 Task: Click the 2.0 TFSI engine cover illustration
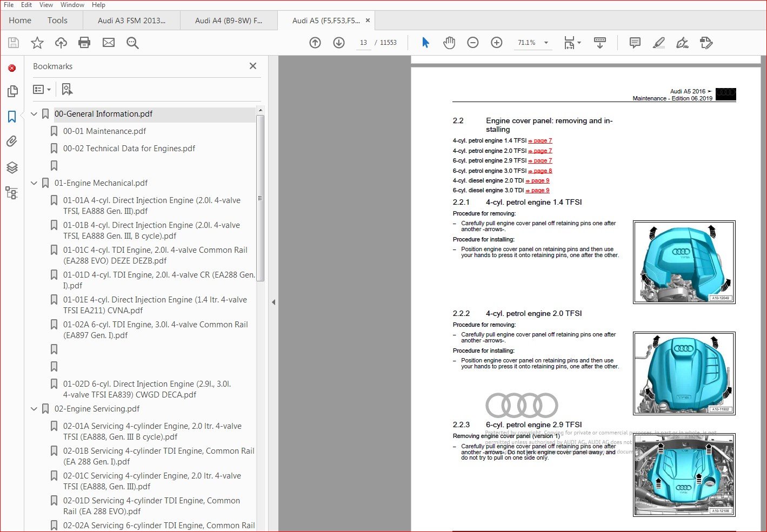click(x=684, y=373)
